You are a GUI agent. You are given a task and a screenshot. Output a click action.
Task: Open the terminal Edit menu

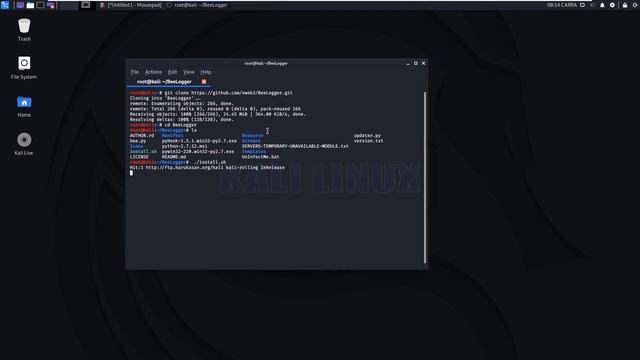pyautogui.click(x=173, y=72)
